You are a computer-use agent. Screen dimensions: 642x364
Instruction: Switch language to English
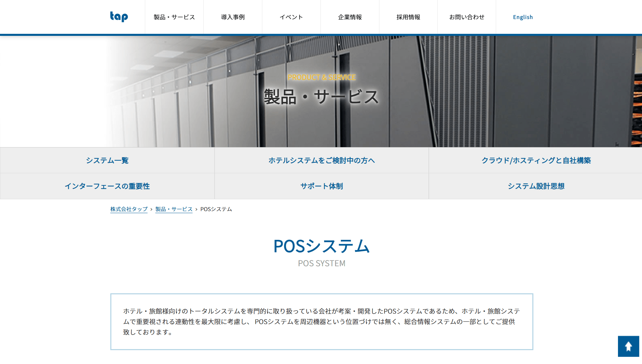point(523,17)
